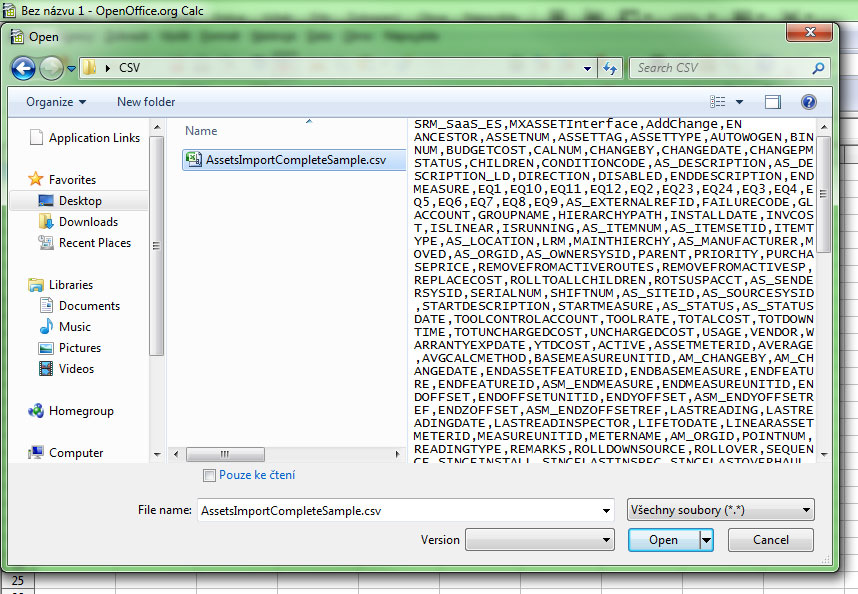Click the Documents library icon
This screenshot has width=858, height=594.
tap(46, 305)
